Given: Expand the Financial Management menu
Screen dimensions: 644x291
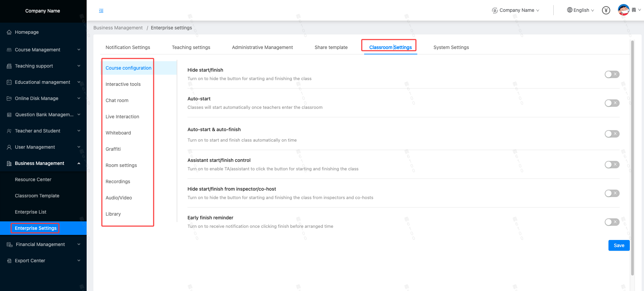Looking at the screenshot, I should tap(40, 244).
